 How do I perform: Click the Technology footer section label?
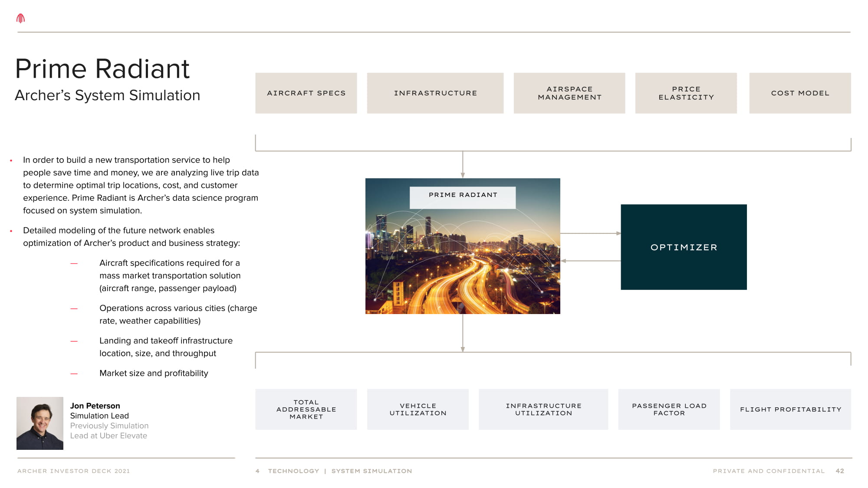click(293, 471)
